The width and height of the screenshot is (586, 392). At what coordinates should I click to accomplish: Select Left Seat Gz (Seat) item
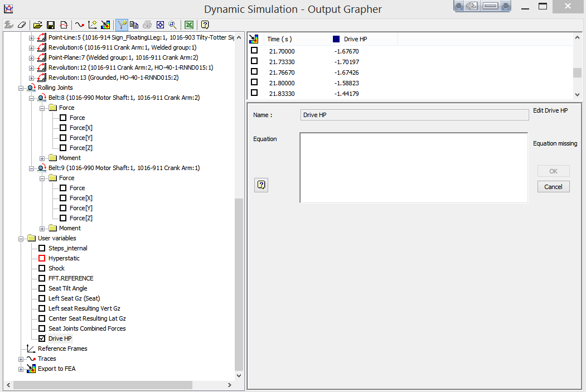74,298
